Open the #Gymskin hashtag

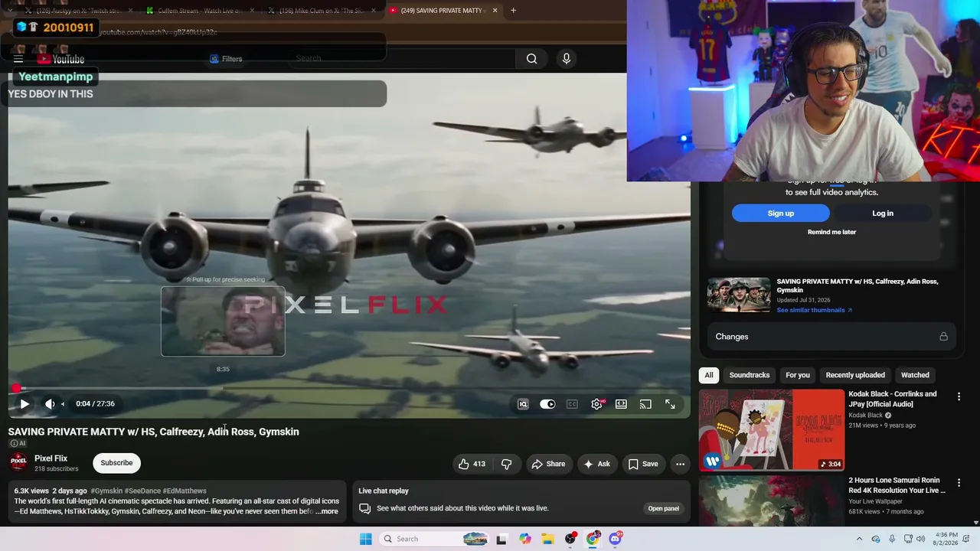coord(106,491)
